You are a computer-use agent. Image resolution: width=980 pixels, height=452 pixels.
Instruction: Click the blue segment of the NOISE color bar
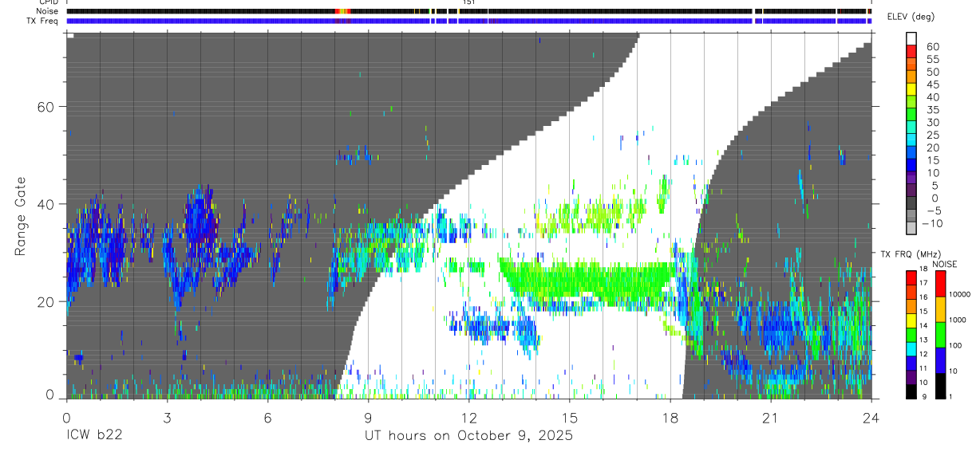(940, 360)
